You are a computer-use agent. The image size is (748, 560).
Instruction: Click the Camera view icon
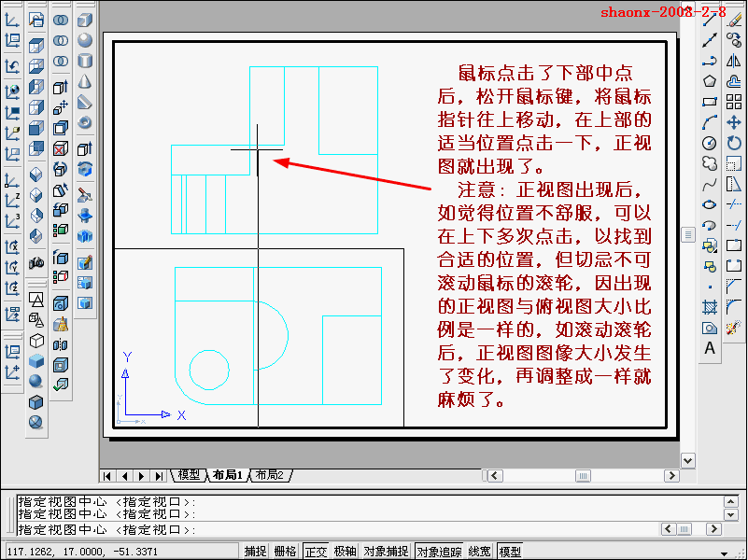coord(36,262)
